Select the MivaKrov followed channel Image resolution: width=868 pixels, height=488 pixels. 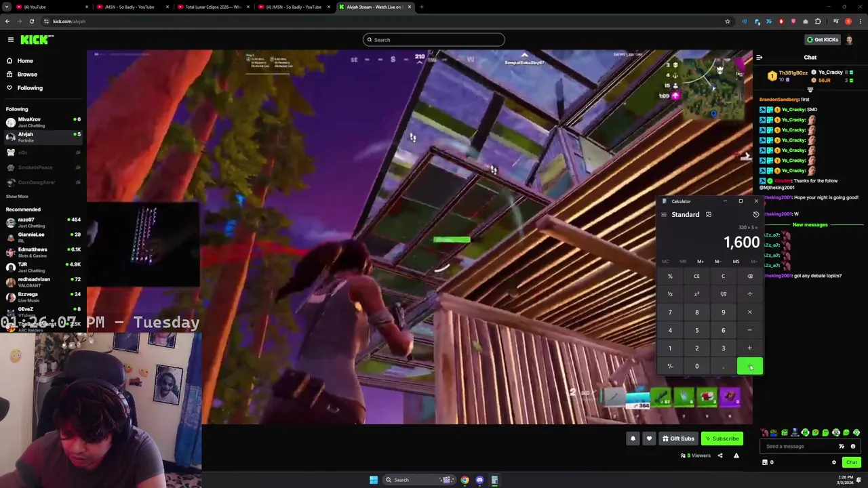pos(43,122)
